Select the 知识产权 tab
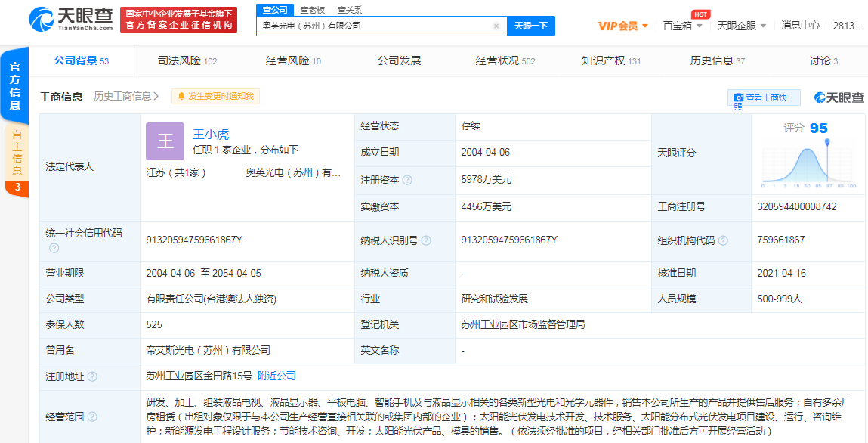 [610, 61]
